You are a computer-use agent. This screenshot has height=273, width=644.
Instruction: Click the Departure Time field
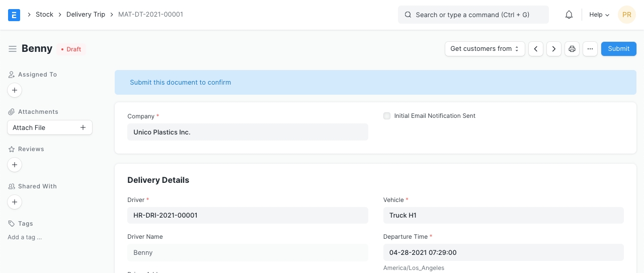(x=503, y=252)
